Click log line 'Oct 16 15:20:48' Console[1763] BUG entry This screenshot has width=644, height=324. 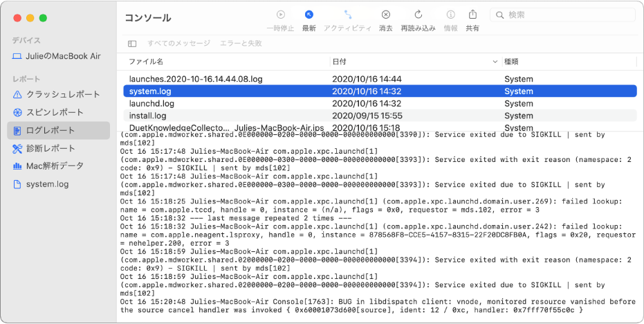(x=378, y=305)
